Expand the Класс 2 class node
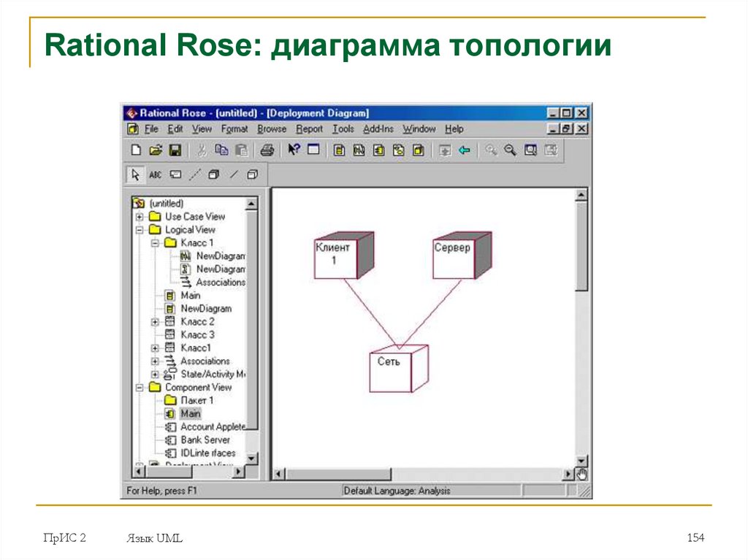The image size is (748, 560). pyautogui.click(x=155, y=322)
